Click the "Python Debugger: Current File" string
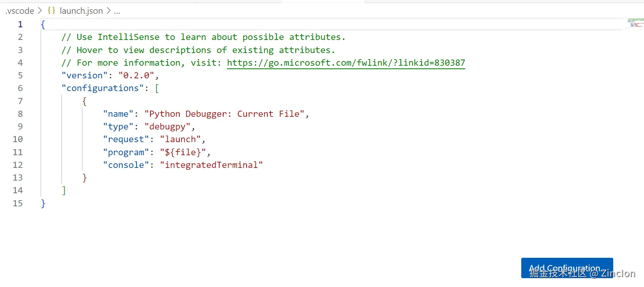Screen dimensions: 644x287 pos(225,114)
